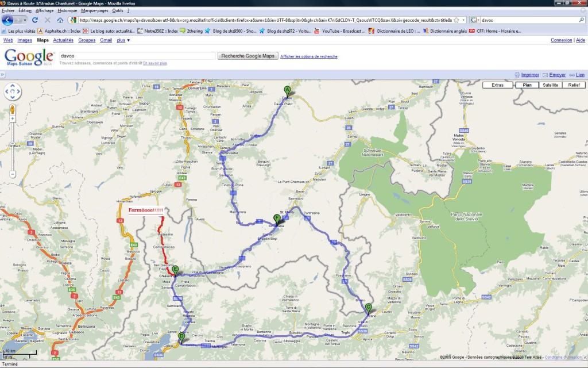588x368 pixels.
Task: Bookmark the page with the star icon
Action: (x=456, y=20)
